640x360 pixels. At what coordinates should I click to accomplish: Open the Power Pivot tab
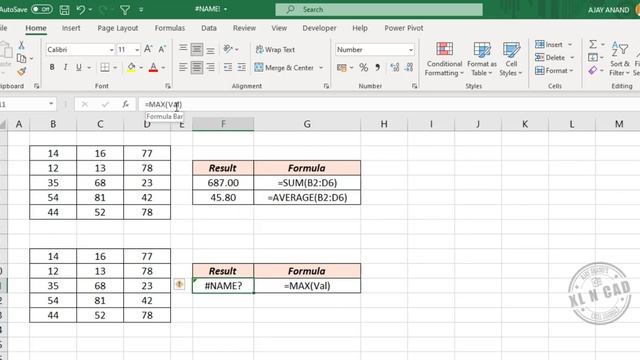[x=404, y=28]
